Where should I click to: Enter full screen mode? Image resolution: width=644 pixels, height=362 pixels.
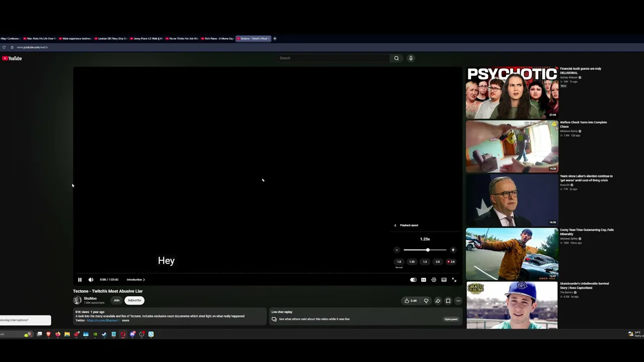pos(454,280)
